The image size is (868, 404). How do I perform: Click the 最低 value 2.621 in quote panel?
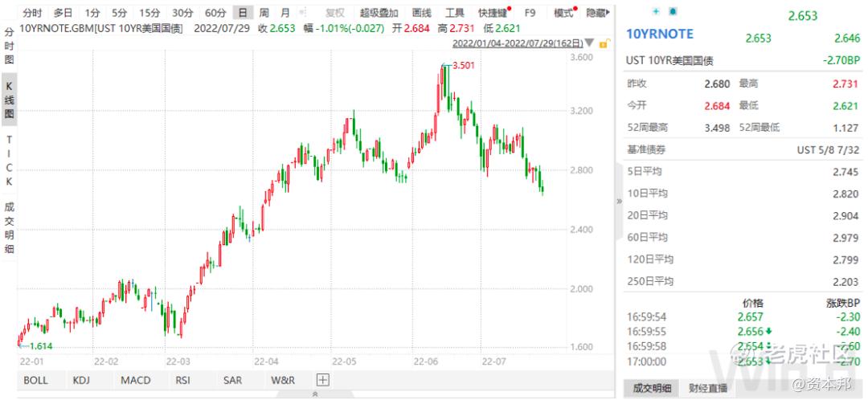pos(847,106)
